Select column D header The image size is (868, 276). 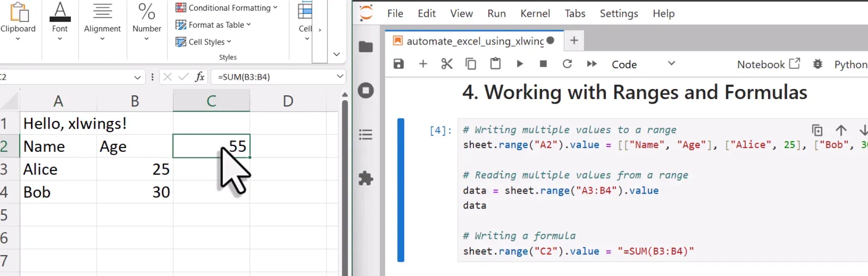tap(288, 100)
